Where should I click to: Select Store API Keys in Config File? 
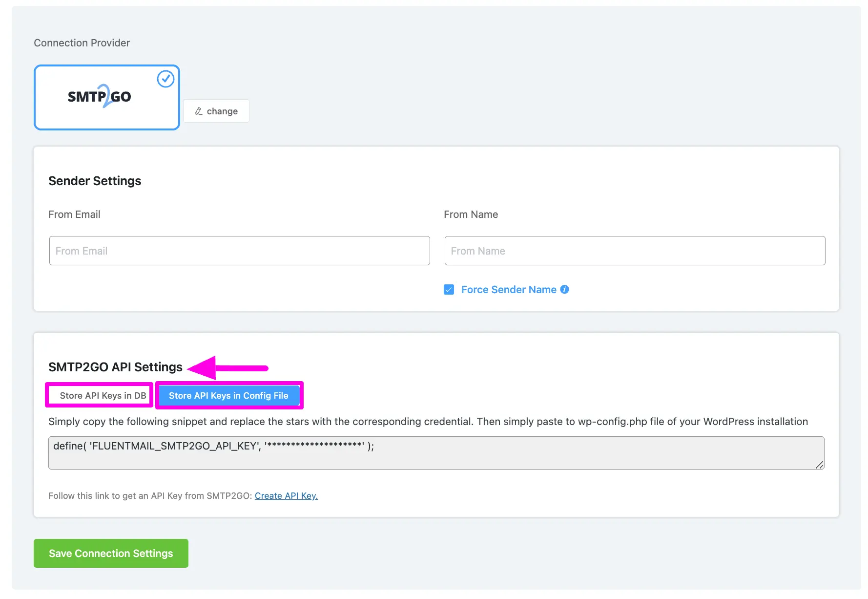(x=228, y=395)
